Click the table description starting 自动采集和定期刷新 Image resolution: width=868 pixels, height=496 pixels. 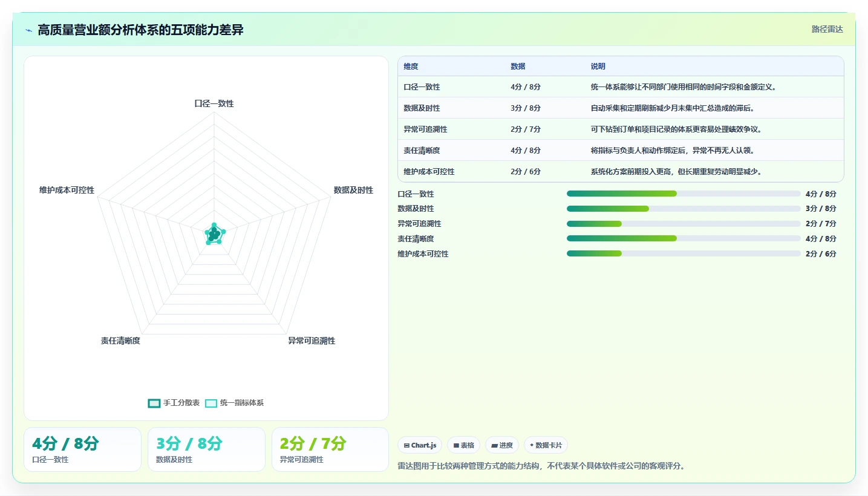click(x=673, y=108)
